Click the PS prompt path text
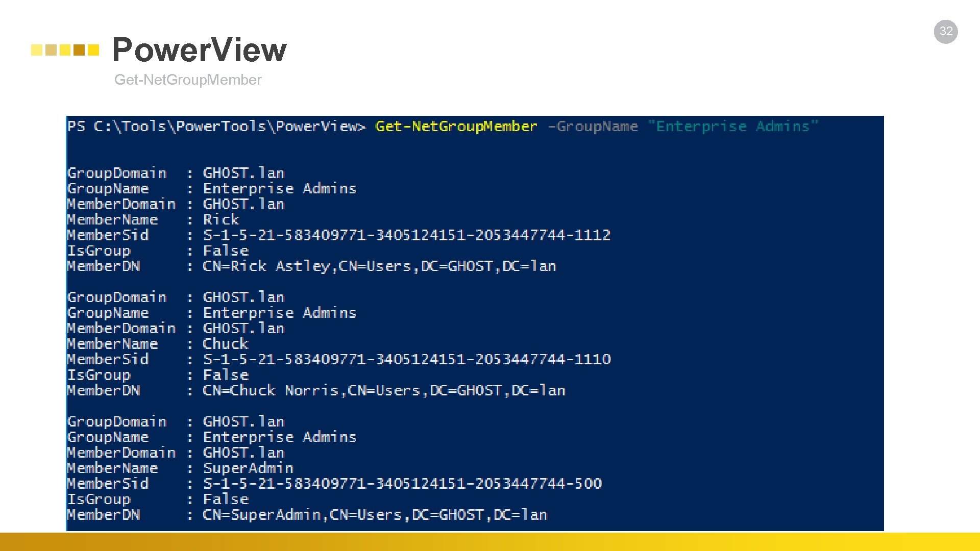 (x=216, y=127)
